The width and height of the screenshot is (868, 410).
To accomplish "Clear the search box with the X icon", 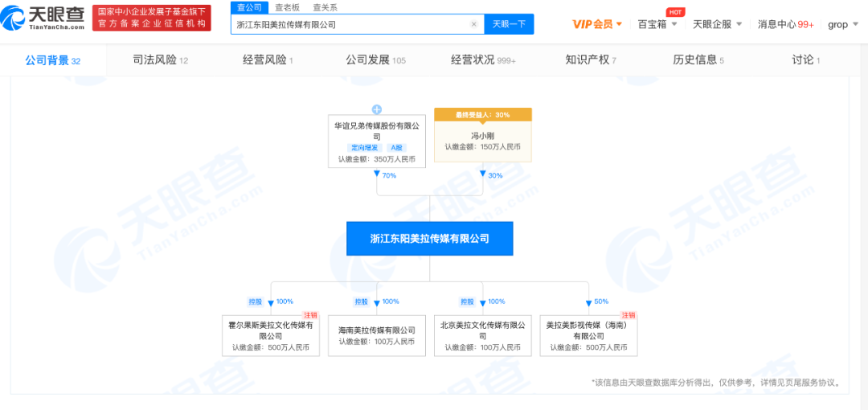I will 474,24.
